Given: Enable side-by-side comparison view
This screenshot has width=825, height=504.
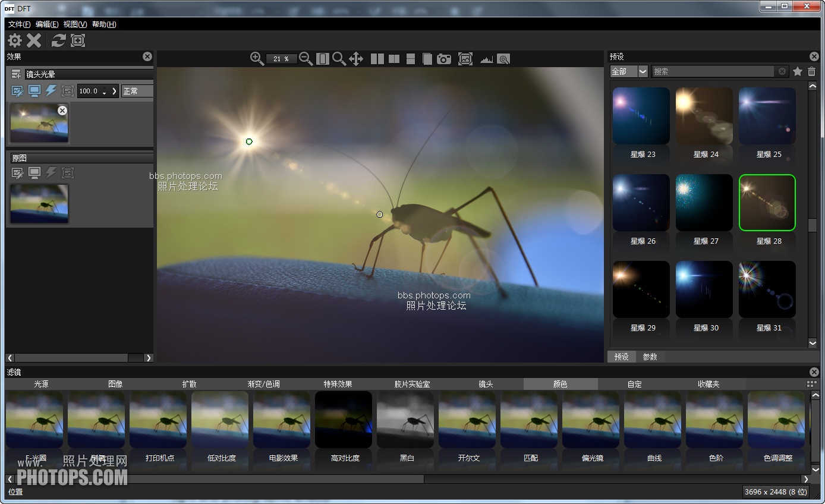Looking at the screenshot, I should pos(377,59).
